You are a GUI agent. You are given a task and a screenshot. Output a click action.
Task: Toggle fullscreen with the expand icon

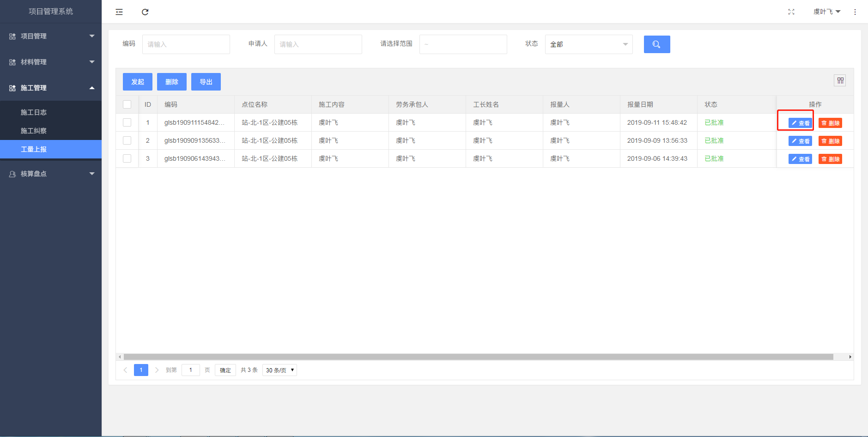point(791,12)
